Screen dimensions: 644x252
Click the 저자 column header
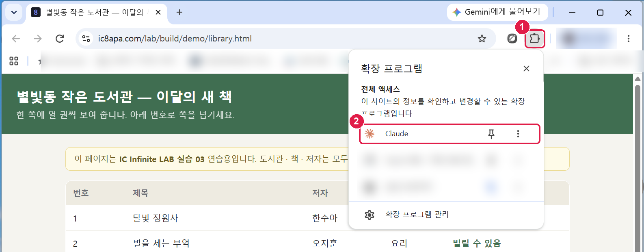(320, 193)
